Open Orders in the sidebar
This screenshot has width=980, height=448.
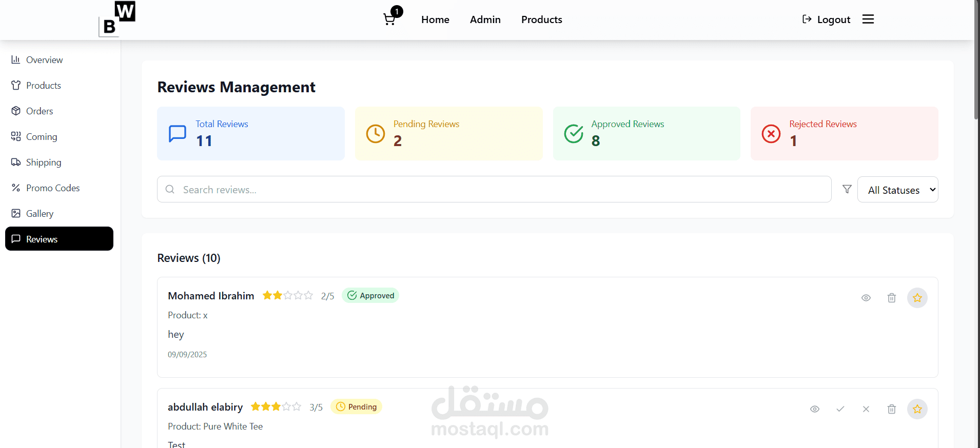tap(59, 111)
